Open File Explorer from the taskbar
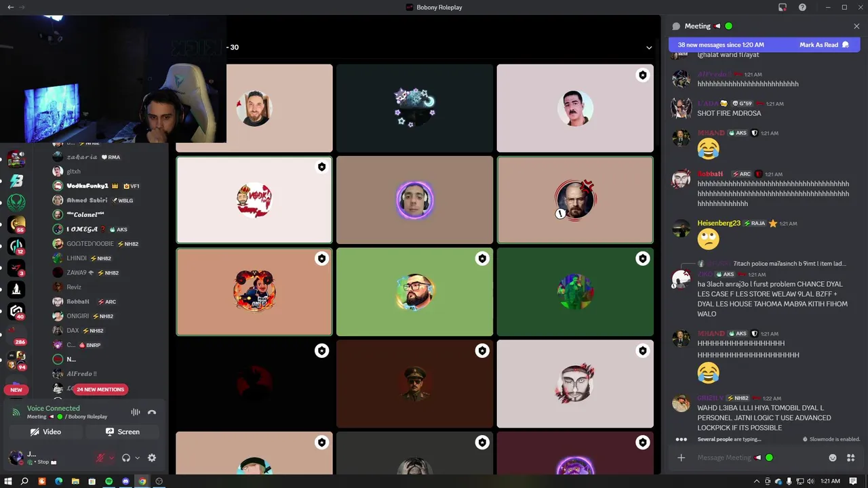Image resolution: width=868 pixels, height=488 pixels. [75, 481]
